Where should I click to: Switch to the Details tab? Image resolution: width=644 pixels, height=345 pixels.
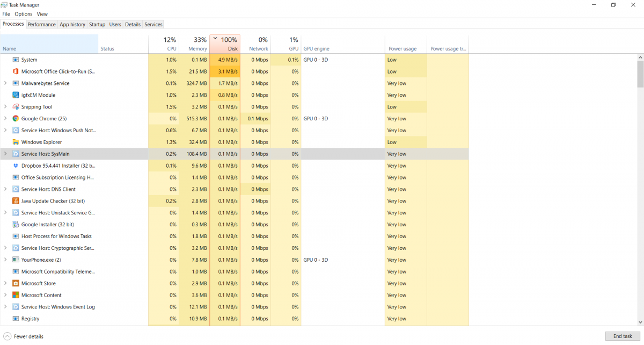(133, 24)
